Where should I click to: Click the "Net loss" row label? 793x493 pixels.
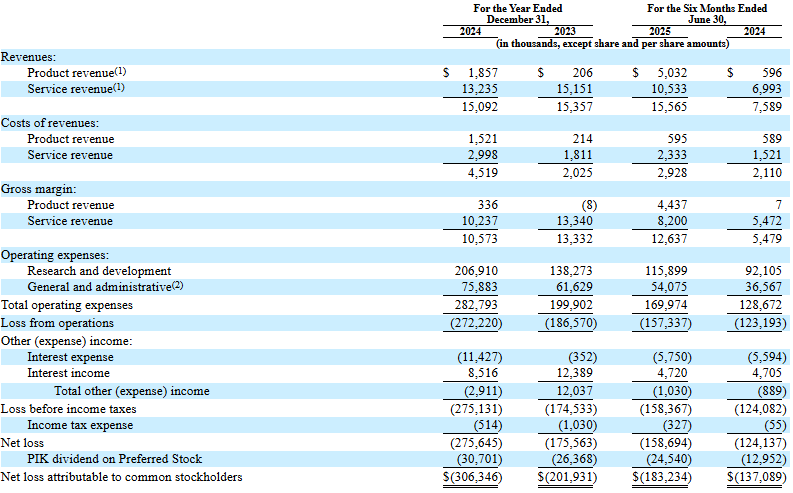(22, 443)
